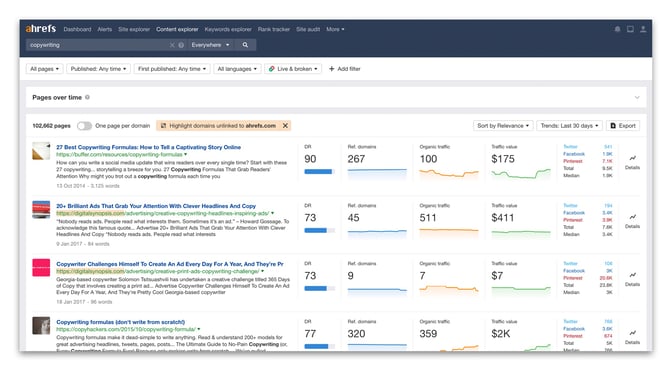The height and width of the screenshot is (382, 672).
Task: Switch to Keywords explorer tab
Action: click(228, 29)
